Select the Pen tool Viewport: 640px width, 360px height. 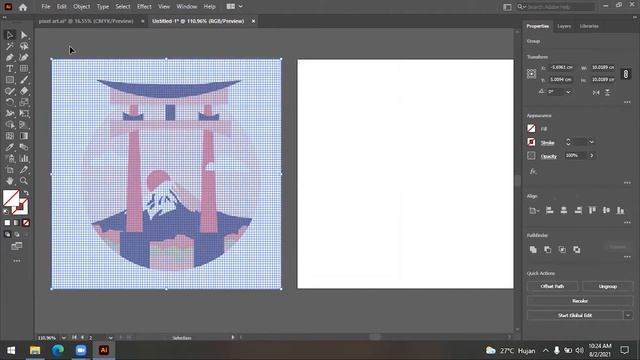[10, 58]
